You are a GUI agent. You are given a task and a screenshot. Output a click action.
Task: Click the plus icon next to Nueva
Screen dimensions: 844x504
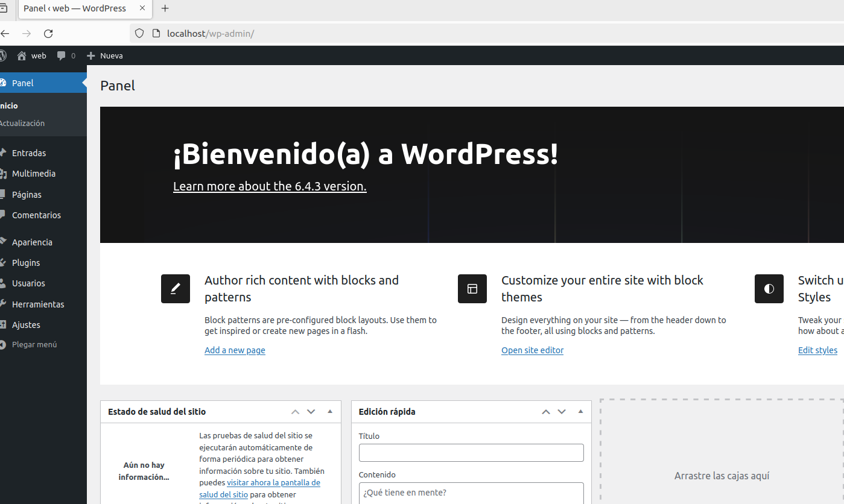(x=91, y=55)
